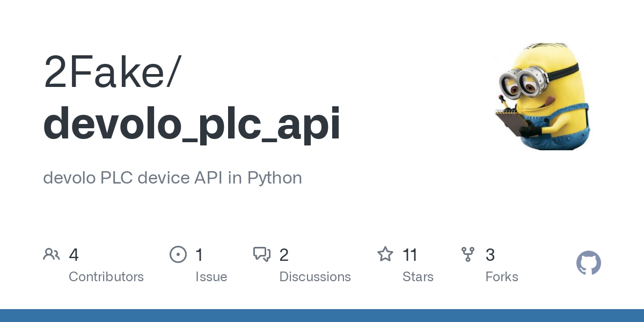Click the stars count 11
Image resolution: width=644 pixels, height=322 pixels.
pyautogui.click(x=410, y=255)
